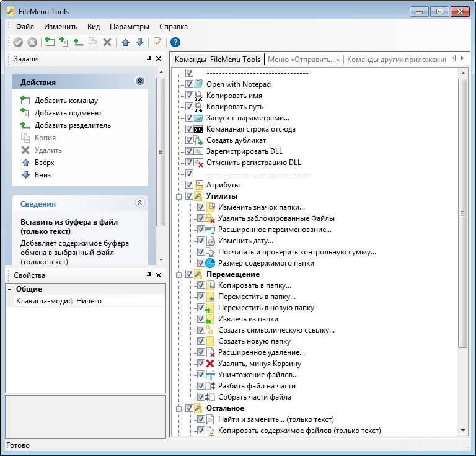
Task: Click the command list scrollbar down arrow
Action: [x=463, y=430]
